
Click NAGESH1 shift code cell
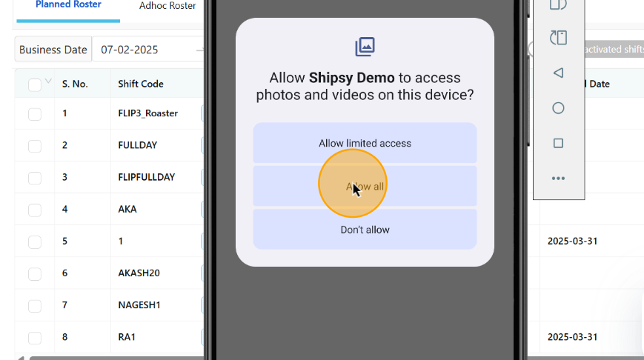139,305
